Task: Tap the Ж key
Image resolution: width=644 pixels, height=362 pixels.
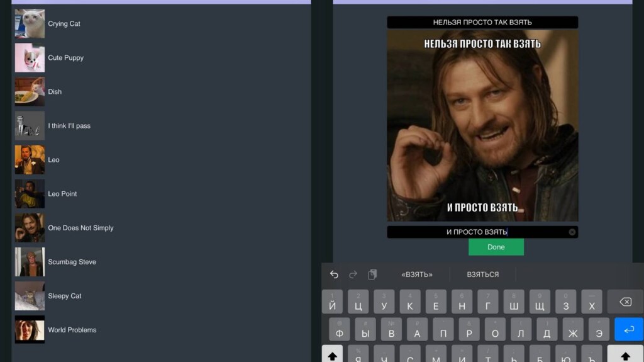Action: click(573, 329)
